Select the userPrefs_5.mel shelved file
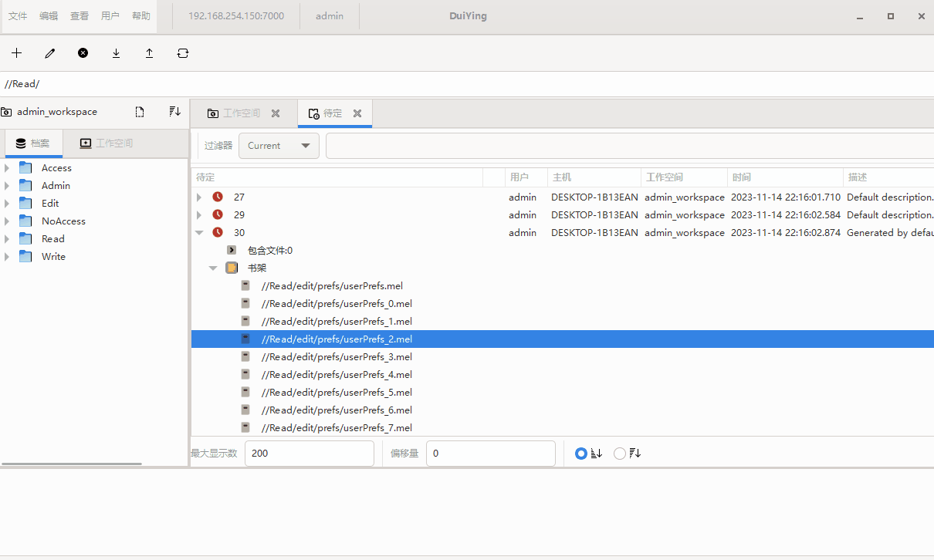This screenshot has width=934, height=560. tap(337, 393)
